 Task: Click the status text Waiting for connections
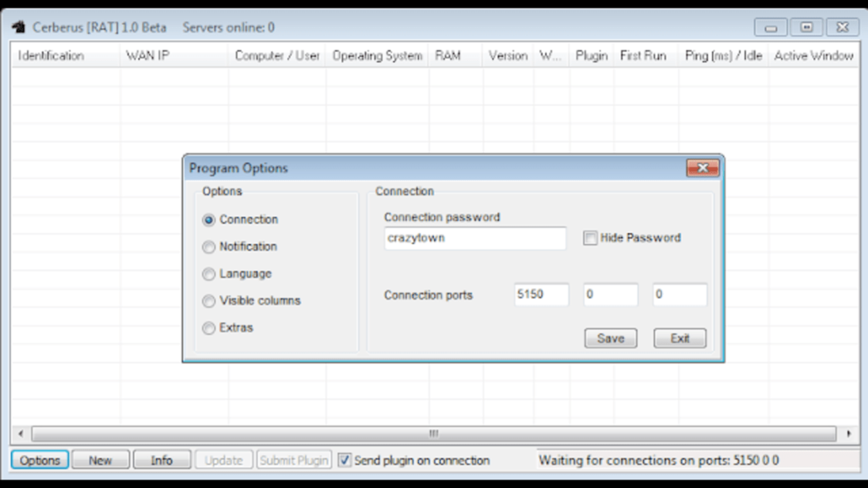coord(659,460)
